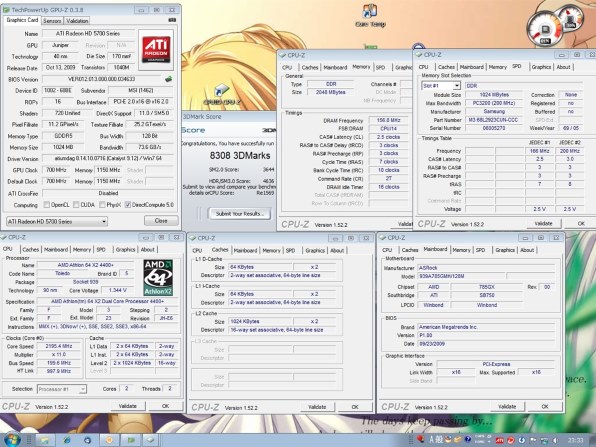Click the Close button in GPU-Z

pyautogui.click(x=161, y=220)
